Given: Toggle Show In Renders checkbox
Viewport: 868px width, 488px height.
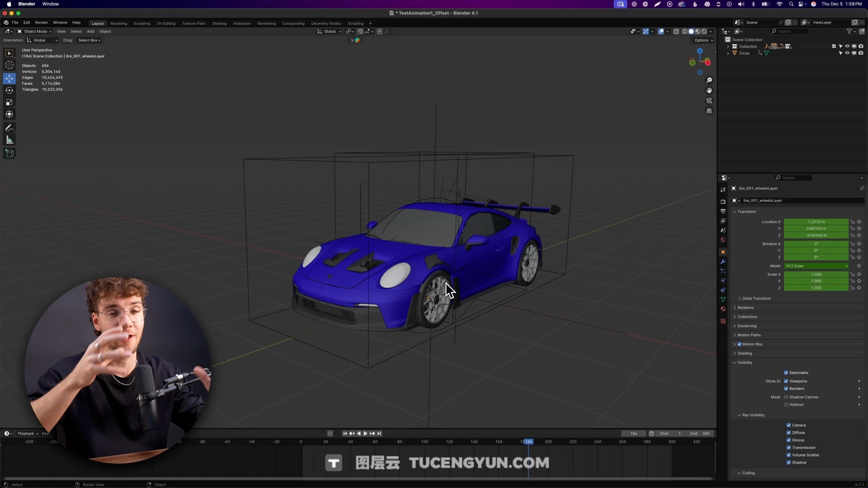Looking at the screenshot, I should point(786,388).
